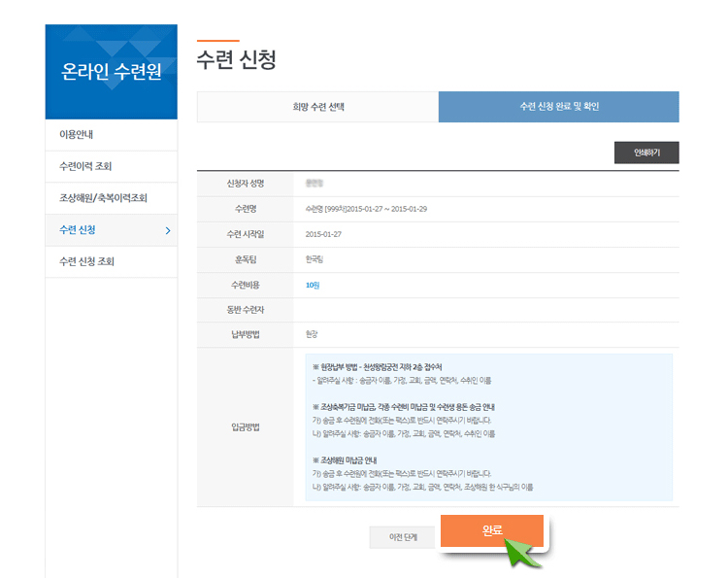Image resolution: width=728 pixels, height=578 pixels.
Task: Click the 수련 신청 page title
Action: click(x=236, y=59)
